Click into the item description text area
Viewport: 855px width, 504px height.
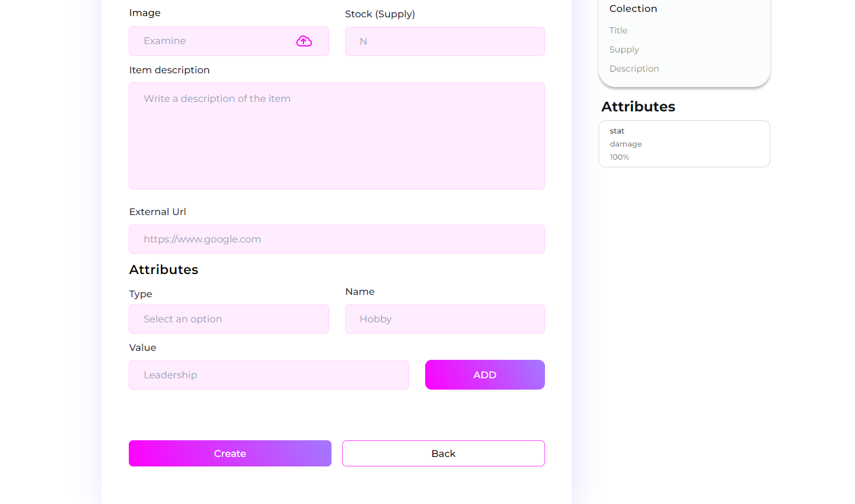tap(337, 136)
